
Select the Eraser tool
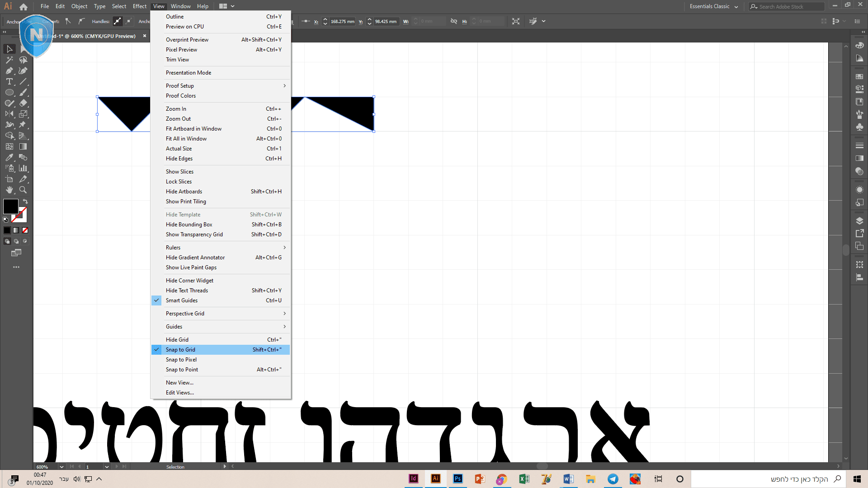click(23, 103)
